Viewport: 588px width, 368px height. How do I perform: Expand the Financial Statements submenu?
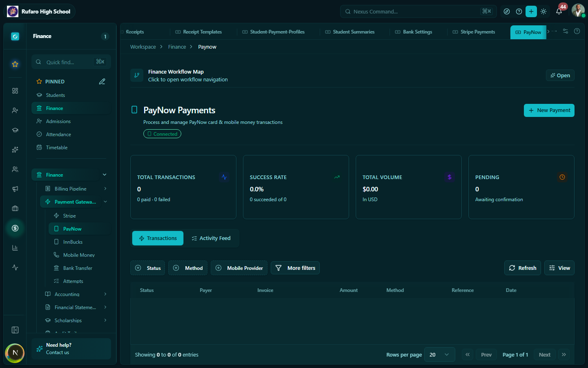click(105, 307)
